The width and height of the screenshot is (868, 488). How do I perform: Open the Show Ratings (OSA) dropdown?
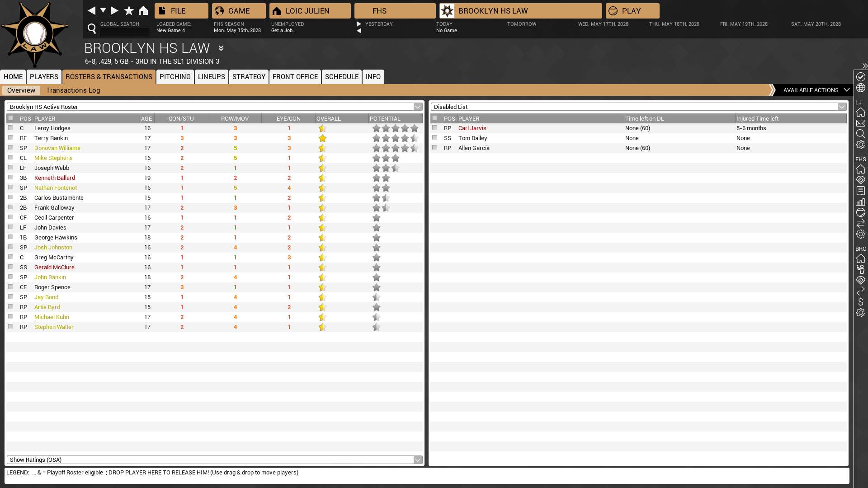coord(418,460)
